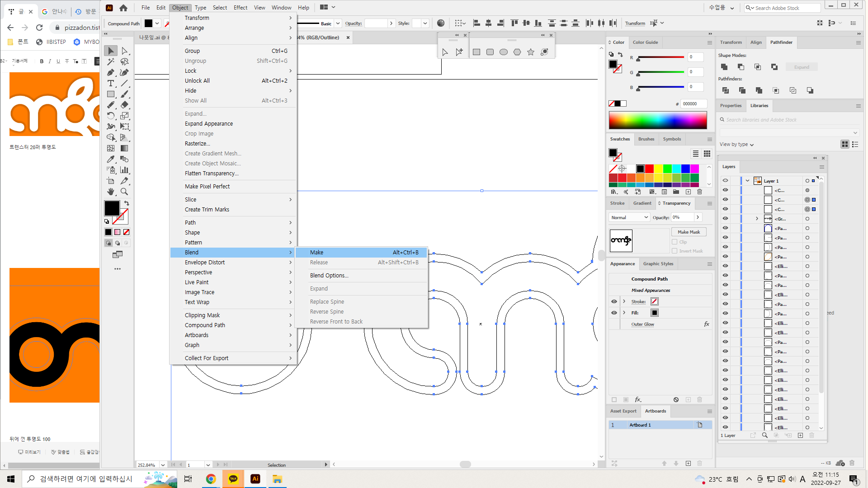This screenshot has height=488, width=868.
Task: Expand the <Gr... group in Layers
Action: [x=757, y=219]
